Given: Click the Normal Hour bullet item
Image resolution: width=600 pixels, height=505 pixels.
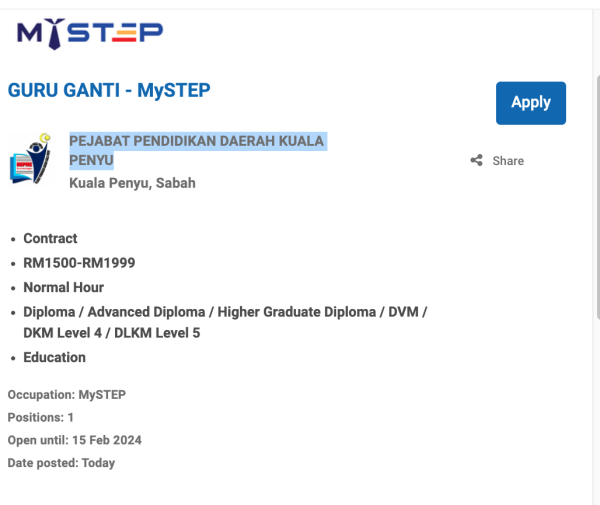Looking at the screenshot, I should click(x=64, y=287).
